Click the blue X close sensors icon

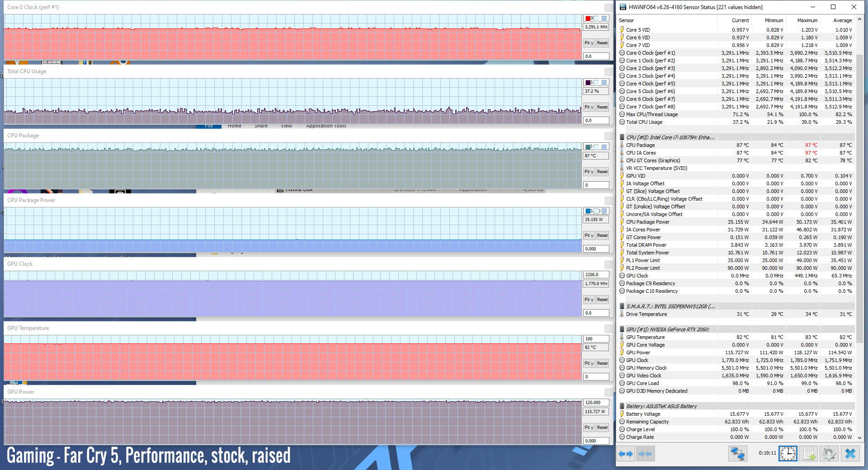tap(850, 454)
